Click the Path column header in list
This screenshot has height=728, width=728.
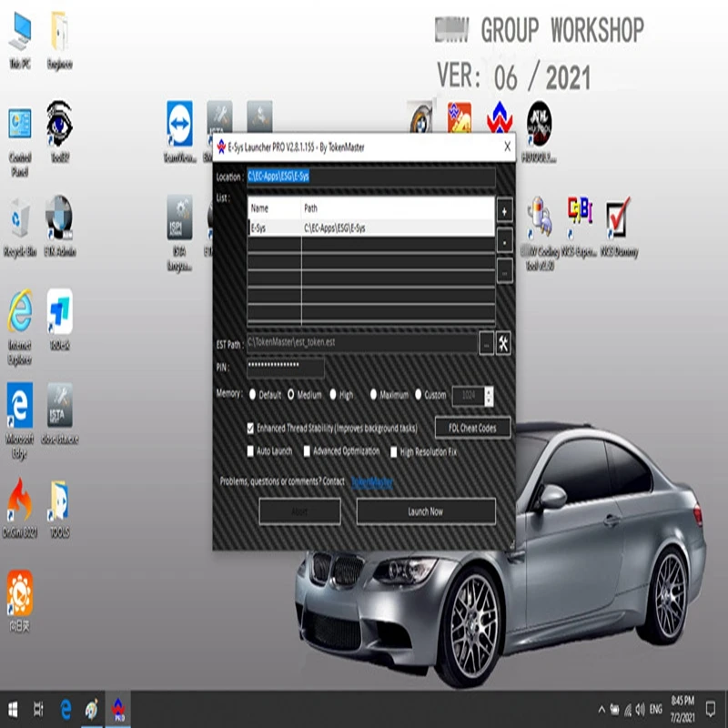point(398,208)
